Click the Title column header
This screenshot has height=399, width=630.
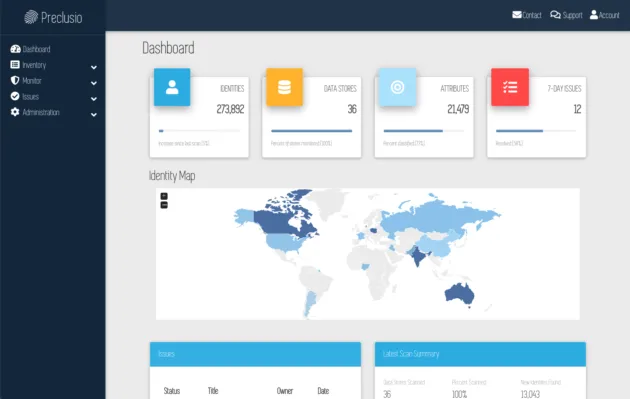[213, 391]
